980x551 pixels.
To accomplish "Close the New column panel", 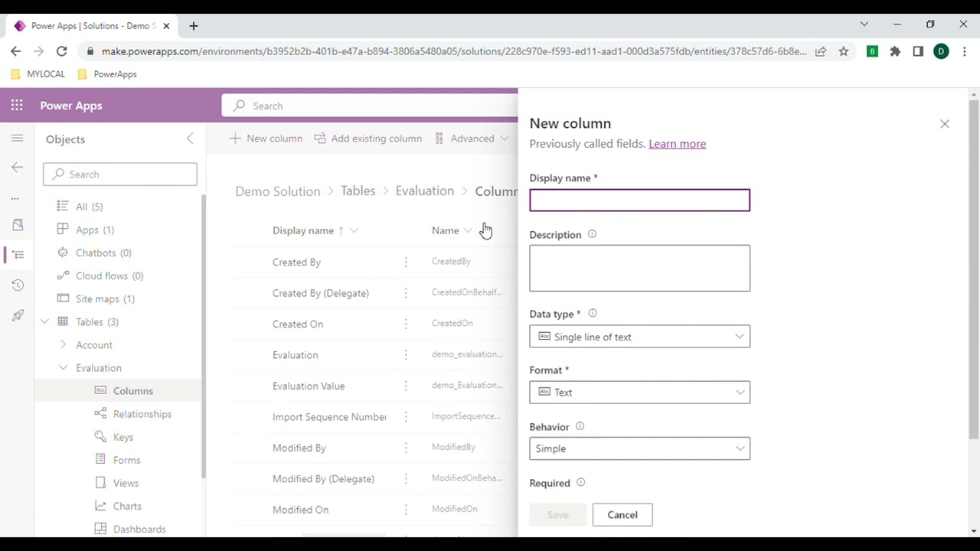I will (945, 124).
